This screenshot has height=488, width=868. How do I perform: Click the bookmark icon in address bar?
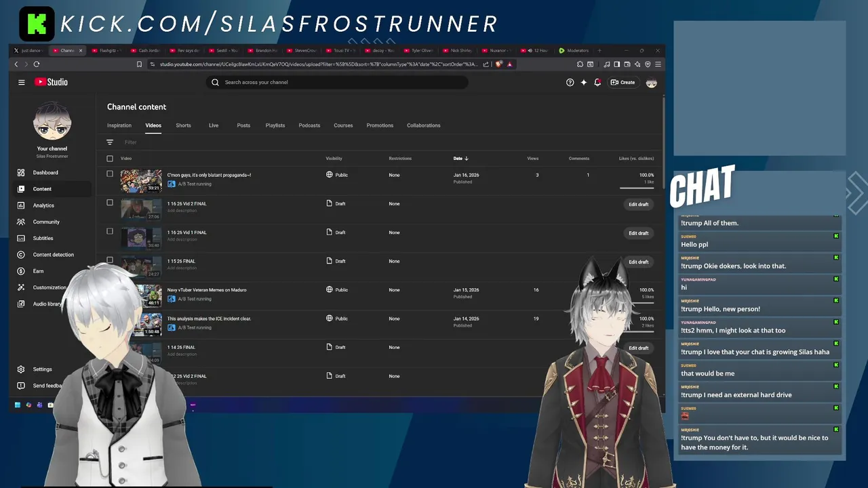point(139,64)
